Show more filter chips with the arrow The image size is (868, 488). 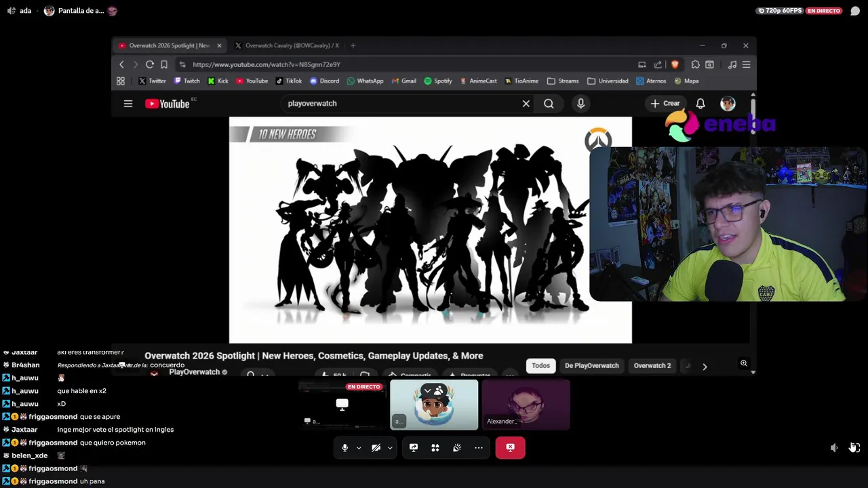pos(705,367)
